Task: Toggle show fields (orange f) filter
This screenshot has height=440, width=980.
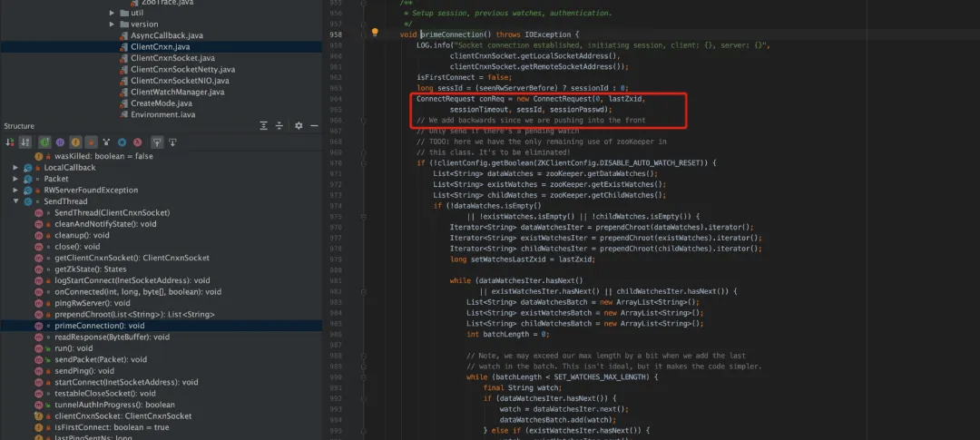Action: [x=75, y=142]
